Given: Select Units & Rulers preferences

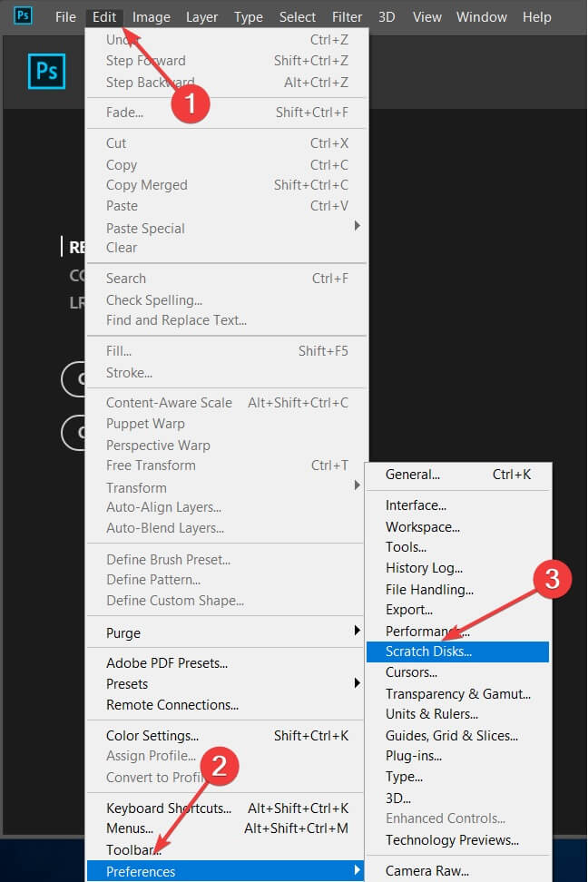Looking at the screenshot, I should coord(432,714).
